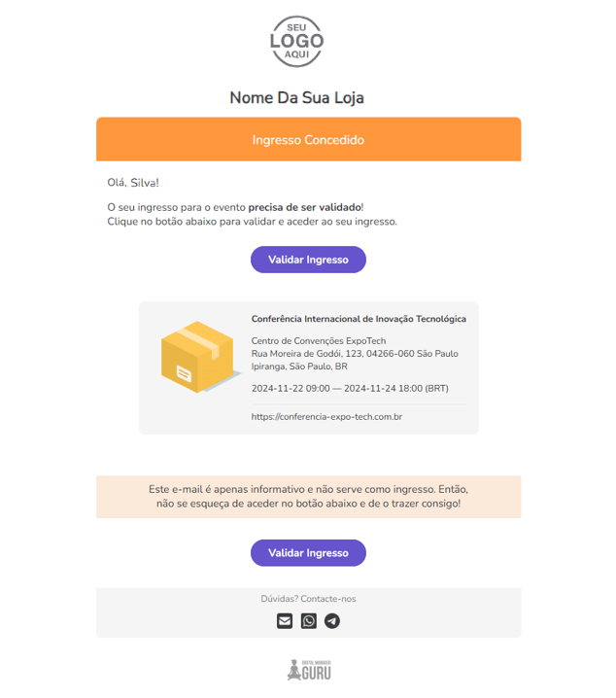The image size is (616, 698).
Task: Click the "Seu Logo Aqui" store logo
Action: click(296, 42)
